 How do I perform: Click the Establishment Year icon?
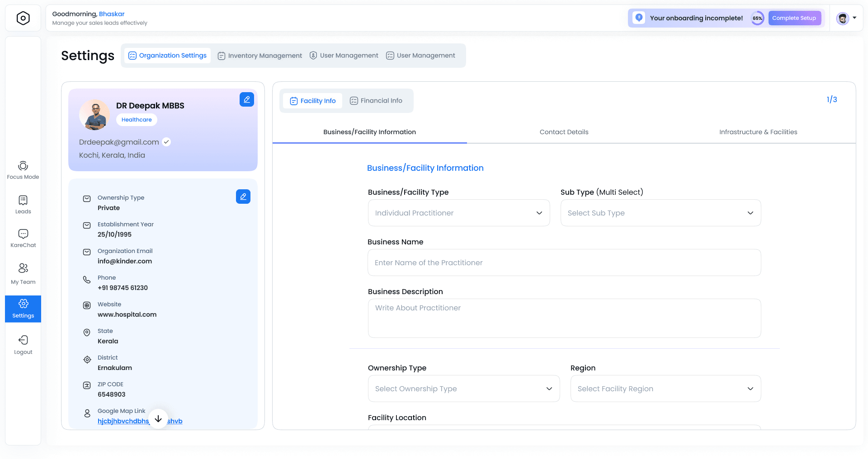click(87, 225)
